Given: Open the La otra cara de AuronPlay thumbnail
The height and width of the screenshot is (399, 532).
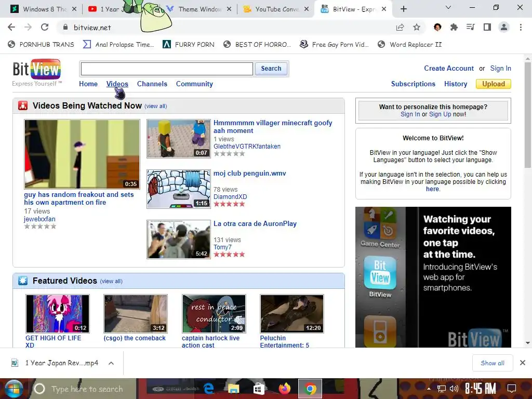Looking at the screenshot, I should 179,239.
